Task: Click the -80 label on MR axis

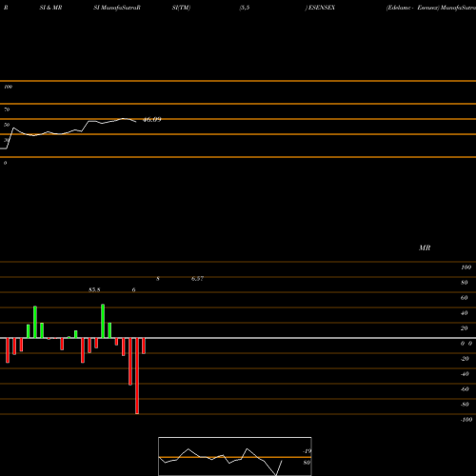Action: coord(465,405)
